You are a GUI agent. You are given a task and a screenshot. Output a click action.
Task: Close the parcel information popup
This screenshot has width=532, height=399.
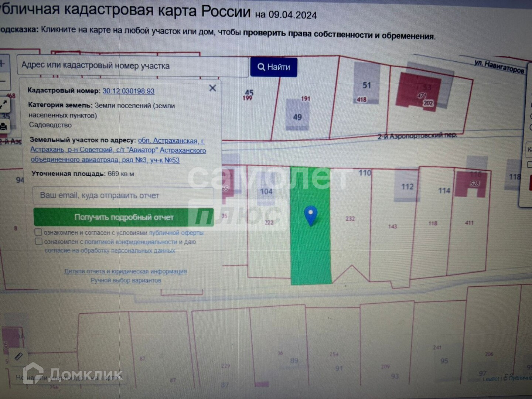(x=212, y=88)
